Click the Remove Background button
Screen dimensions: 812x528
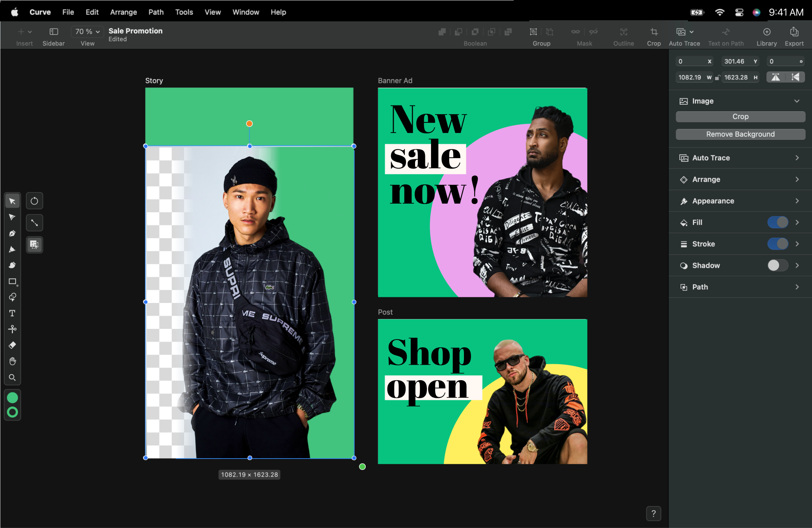click(x=740, y=134)
